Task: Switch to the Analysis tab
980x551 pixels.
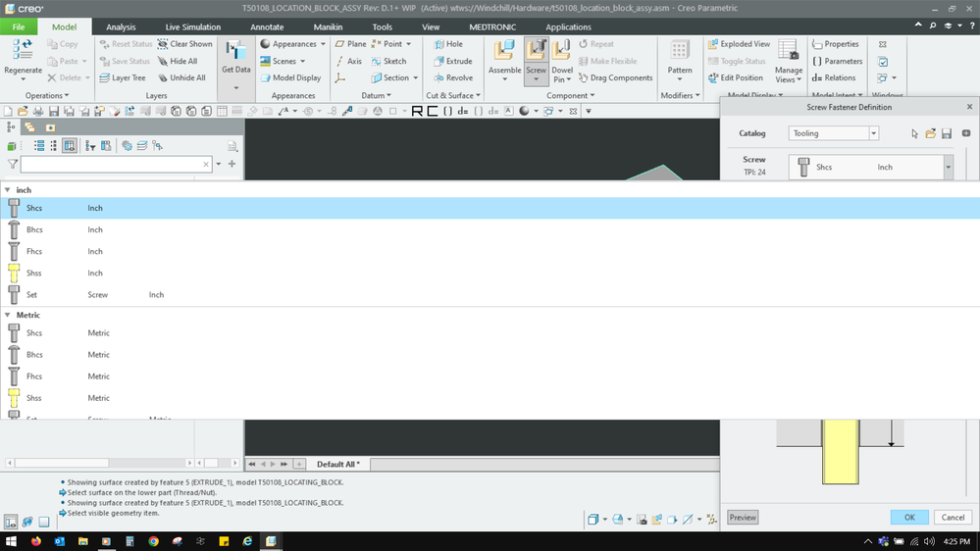Action: (121, 26)
